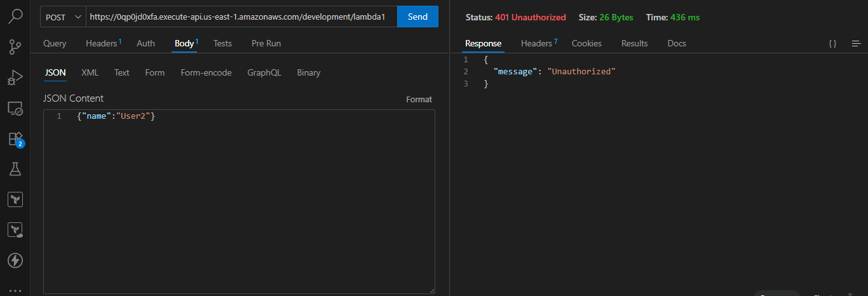Show additional views via ellipsis icon
This screenshot has height=296, width=868.
point(15,290)
